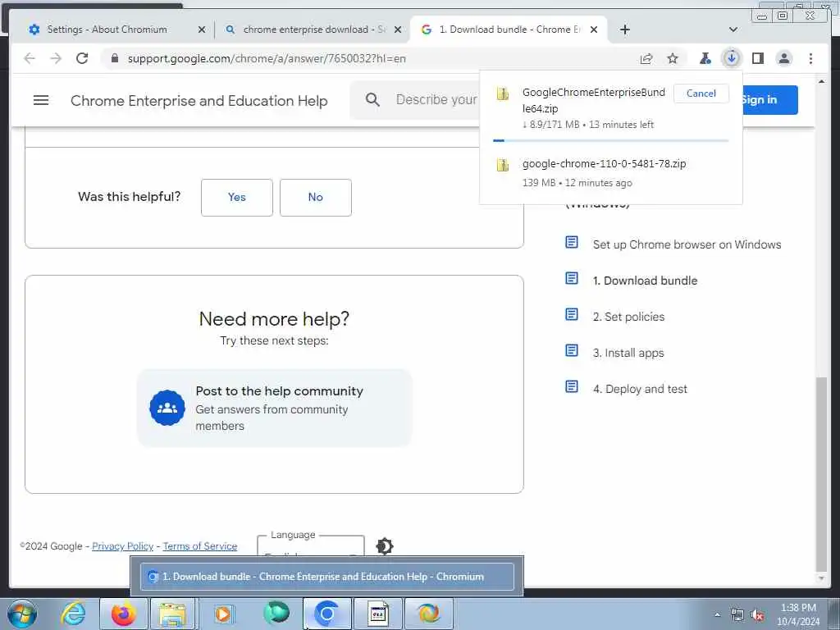This screenshot has width=840, height=630.
Task: Click the lock icon in address bar
Action: pyautogui.click(x=114, y=58)
